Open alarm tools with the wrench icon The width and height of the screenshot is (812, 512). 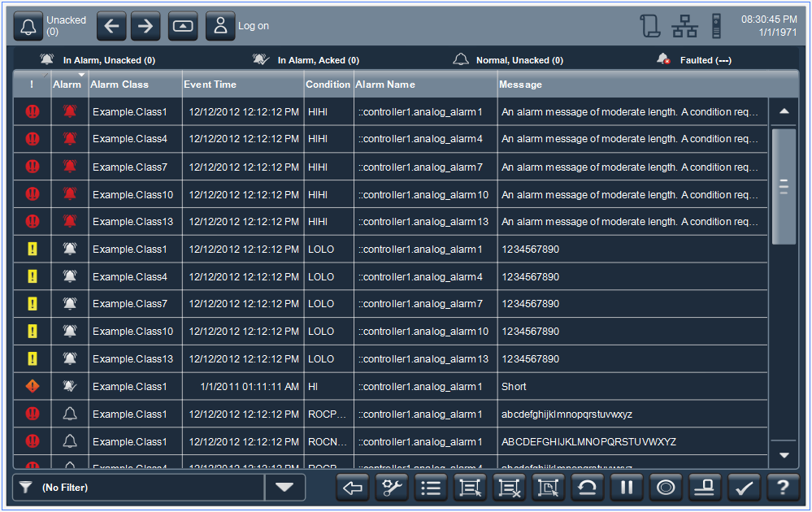coord(392,488)
